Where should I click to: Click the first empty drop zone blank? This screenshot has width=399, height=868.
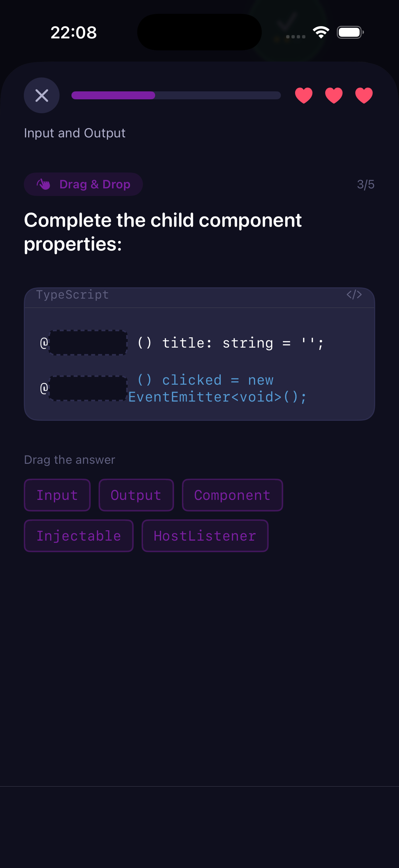point(88,342)
